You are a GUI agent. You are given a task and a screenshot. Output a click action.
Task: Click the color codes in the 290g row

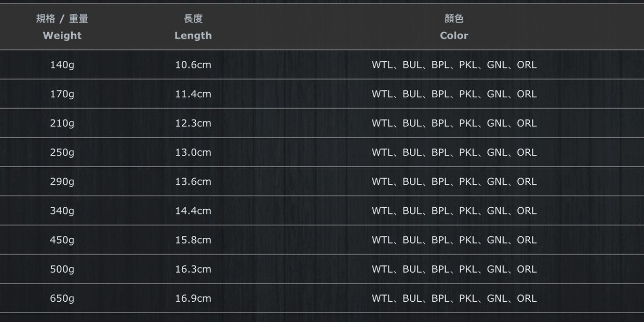(454, 181)
